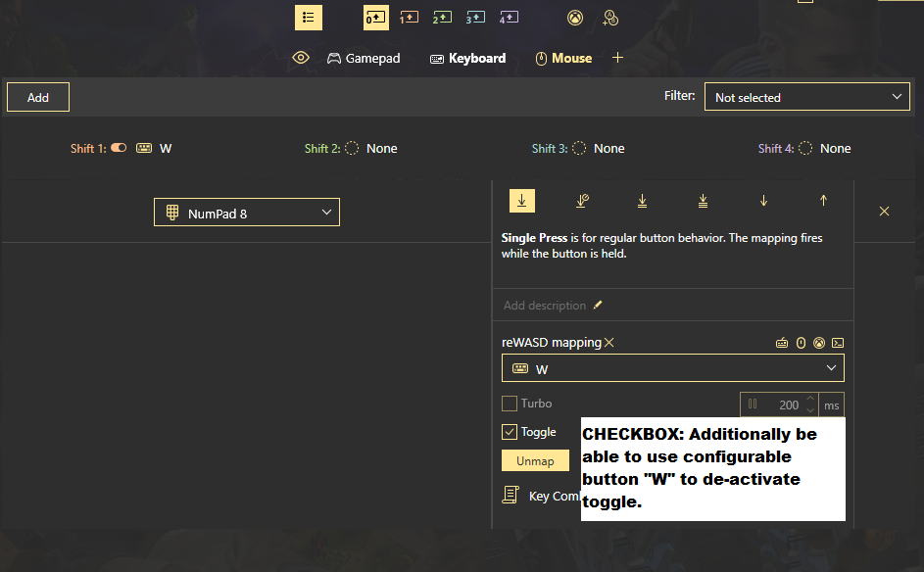Viewport: 924px width, 572px height.
Task: Open the Xbox virtual controller settings icon
Action: coord(575,18)
